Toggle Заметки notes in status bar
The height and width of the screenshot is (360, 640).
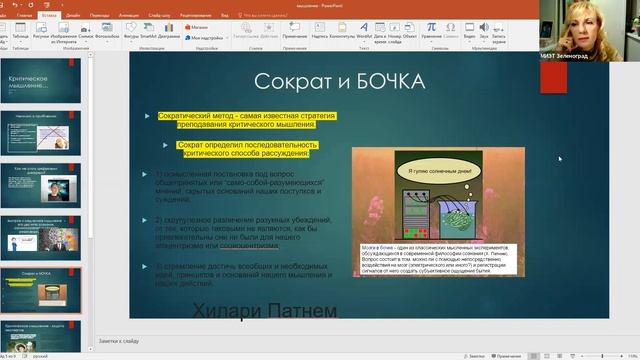coord(474,356)
